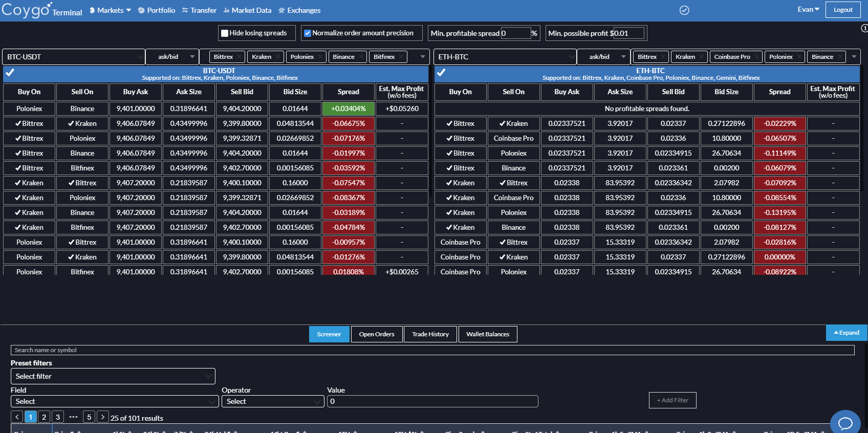Remove Kraken tag from BTC-USDT exchanges
This screenshot has width=868, height=433.
pyautogui.click(x=278, y=57)
